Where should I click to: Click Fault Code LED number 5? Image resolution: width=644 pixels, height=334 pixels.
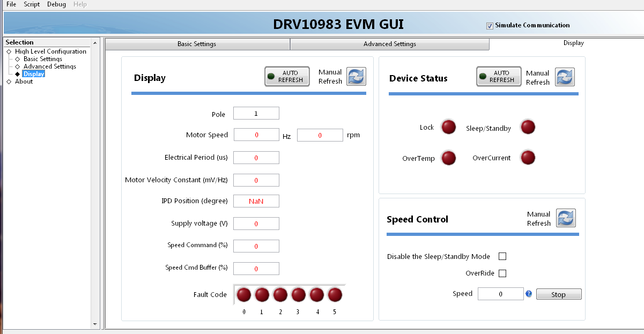pos(335,295)
